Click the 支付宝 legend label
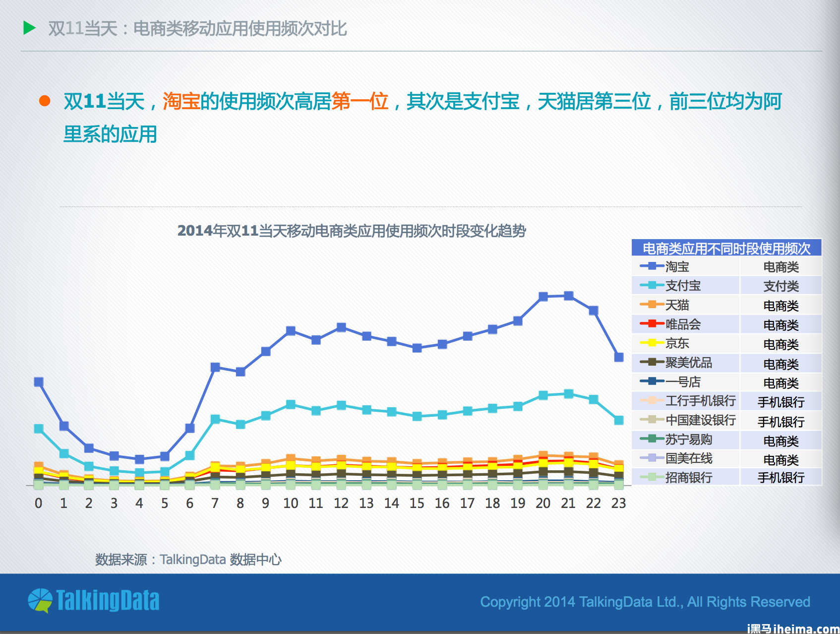The height and width of the screenshot is (634, 840). (683, 286)
